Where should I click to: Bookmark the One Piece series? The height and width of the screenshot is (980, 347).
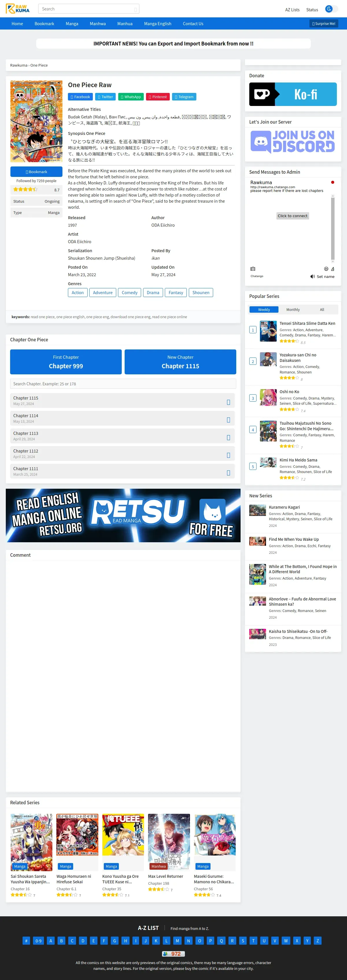(36, 172)
